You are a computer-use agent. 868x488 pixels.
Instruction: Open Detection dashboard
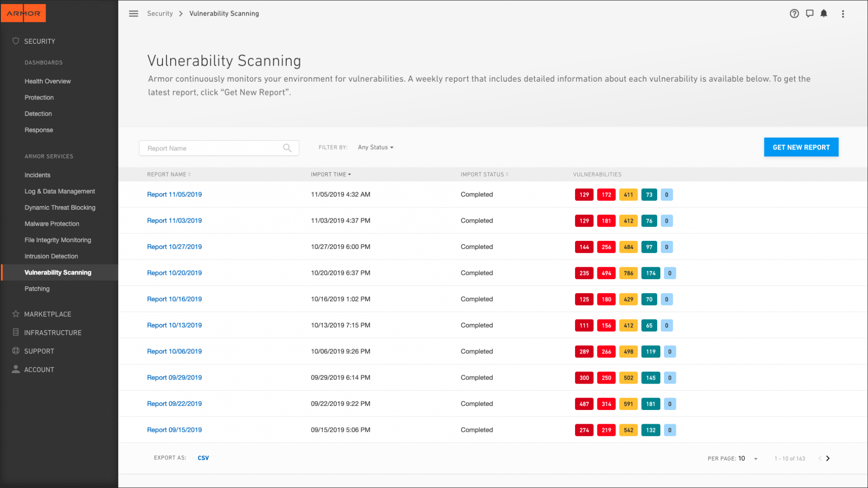click(x=38, y=114)
